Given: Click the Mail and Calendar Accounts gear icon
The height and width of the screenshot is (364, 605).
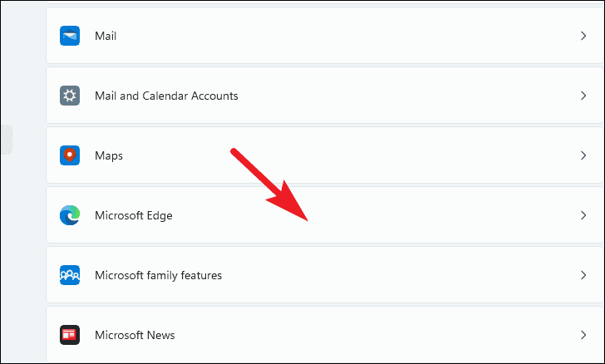Looking at the screenshot, I should click(x=70, y=96).
